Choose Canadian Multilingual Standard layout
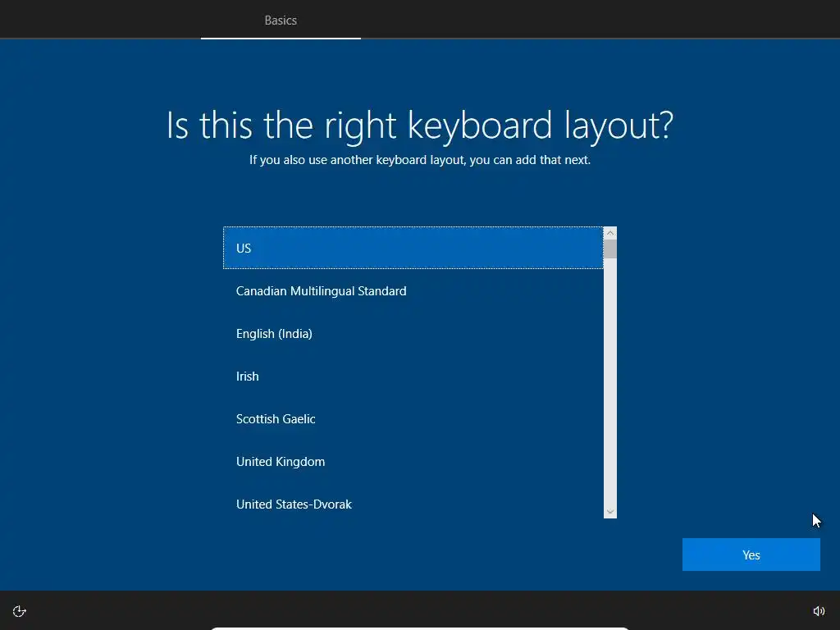Viewport: 840px width, 630px height. tap(413, 291)
